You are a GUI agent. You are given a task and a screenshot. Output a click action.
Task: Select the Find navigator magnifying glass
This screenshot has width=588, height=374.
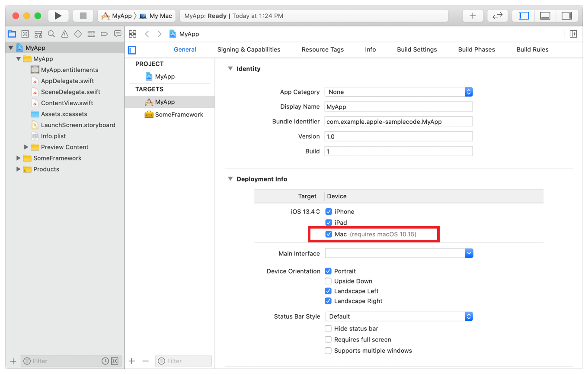click(x=51, y=34)
